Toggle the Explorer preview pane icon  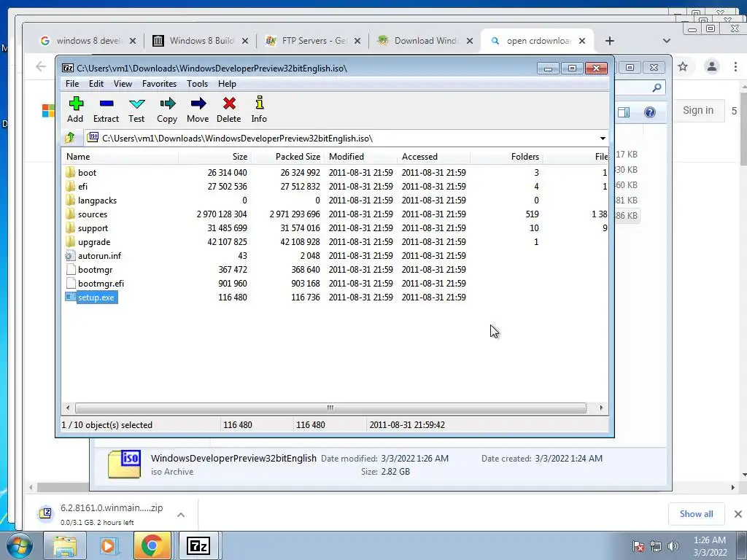tap(624, 112)
